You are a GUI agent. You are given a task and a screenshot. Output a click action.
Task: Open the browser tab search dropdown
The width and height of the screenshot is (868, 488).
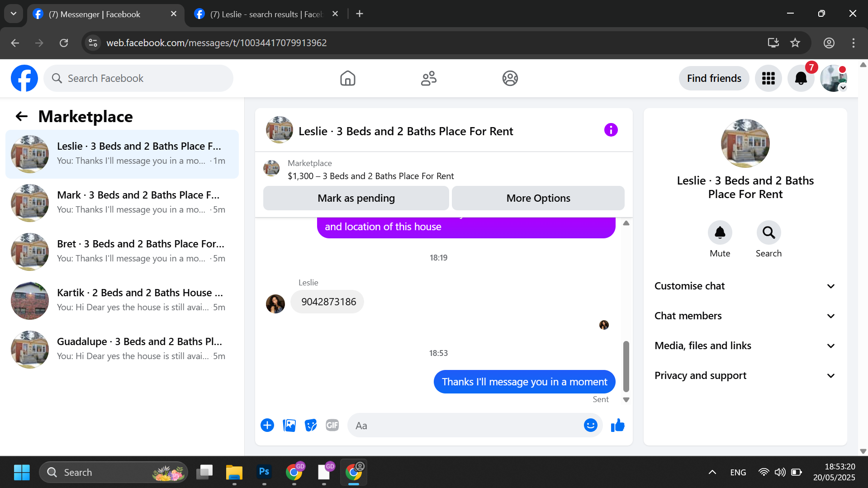click(x=14, y=14)
